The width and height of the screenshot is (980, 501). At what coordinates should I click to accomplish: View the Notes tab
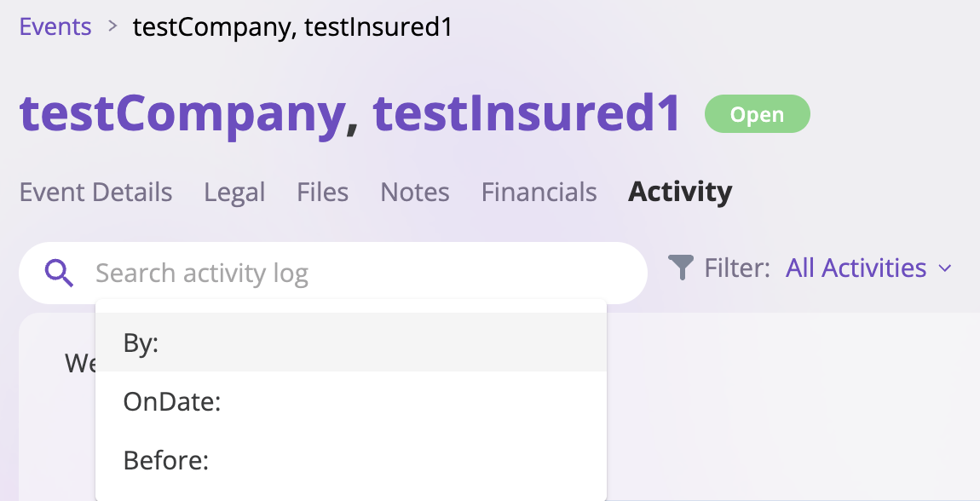[414, 192]
